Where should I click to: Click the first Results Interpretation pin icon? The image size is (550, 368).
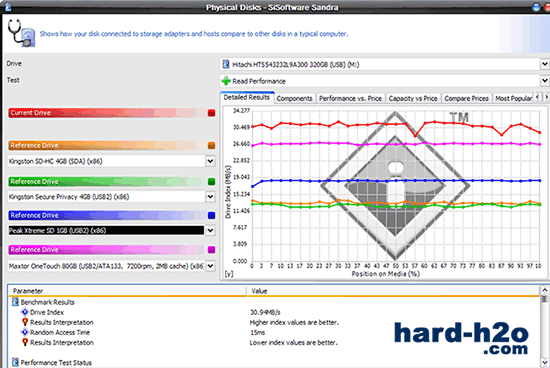(x=25, y=322)
